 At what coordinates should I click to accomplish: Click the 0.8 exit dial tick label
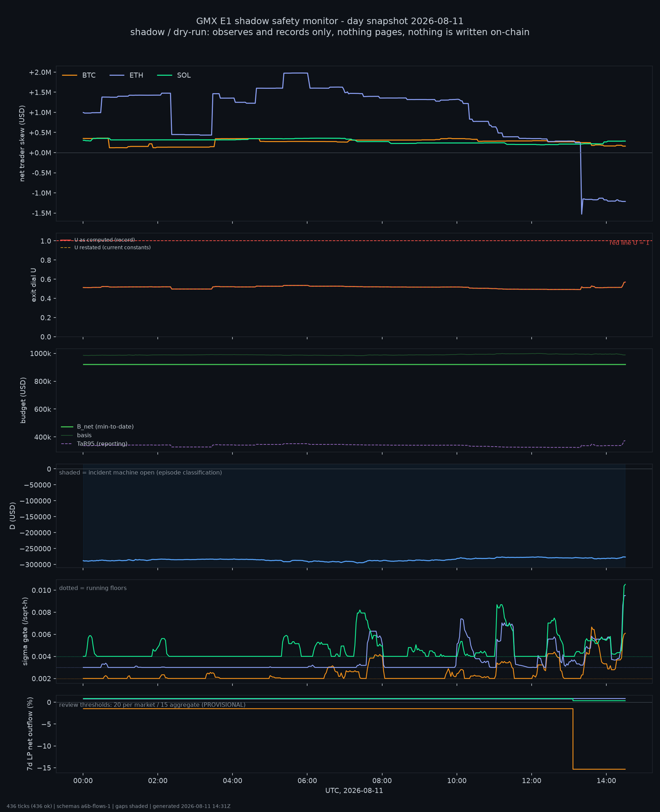coord(46,260)
